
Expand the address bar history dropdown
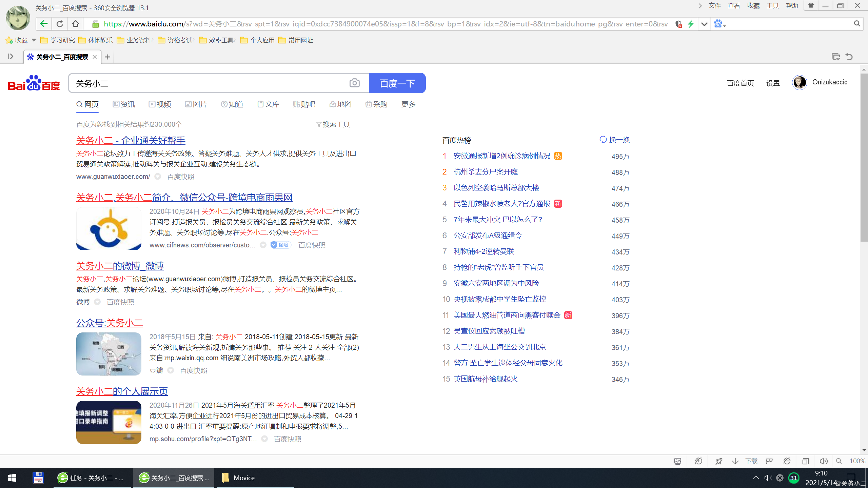tap(704, 24)
